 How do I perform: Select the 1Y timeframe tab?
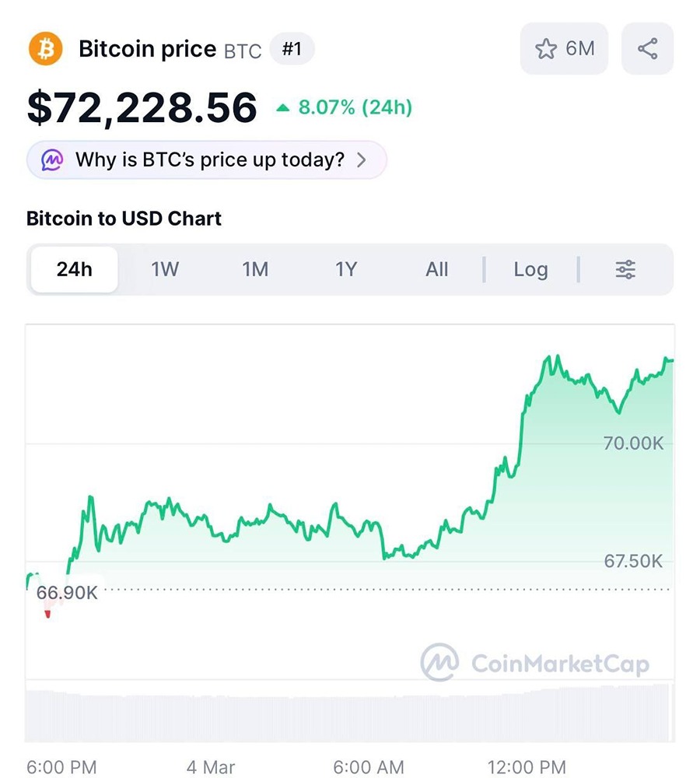point(345,269)
